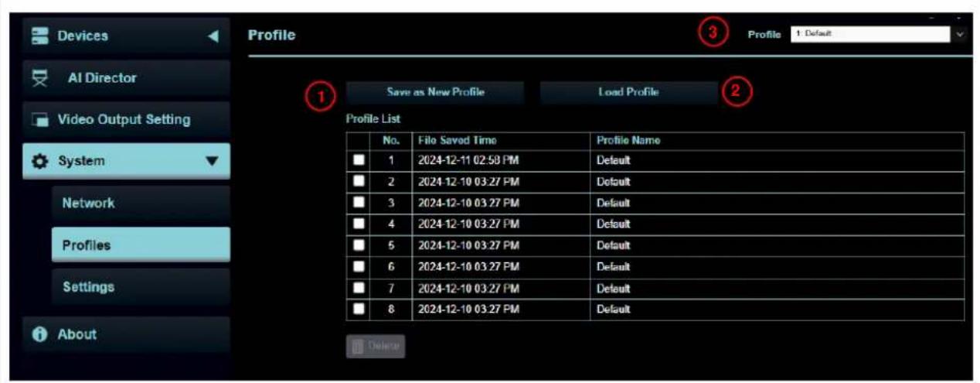Click the Profile page heading
The height and width of the screenshot is (383, 980).
tap(271, 36)
